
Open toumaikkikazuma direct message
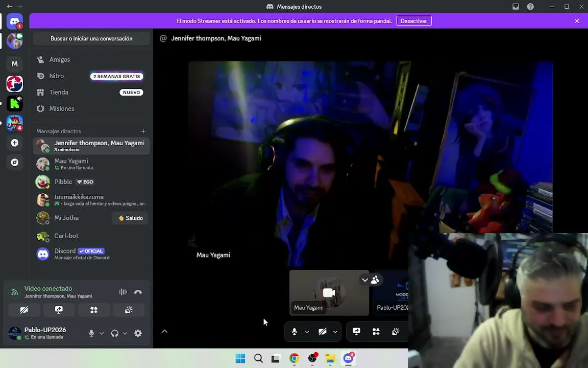[x=91, y=200]
